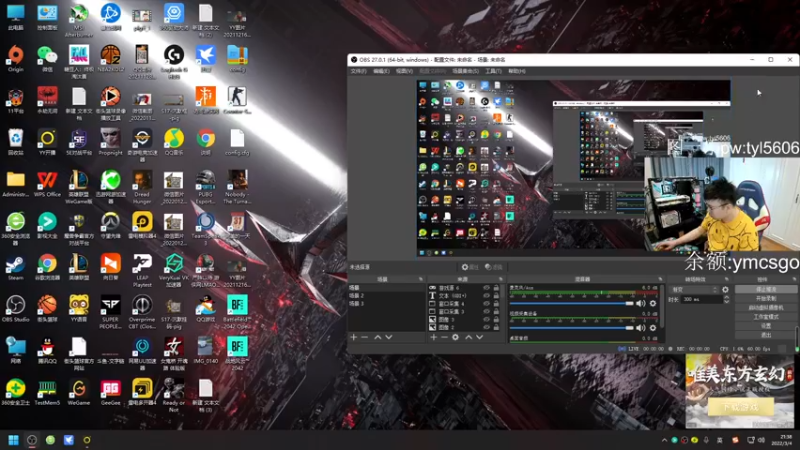The height and width of the screenshot is (450, 800).
Task: Remove the selected source with the minus icon
Action: coord(444,337)
